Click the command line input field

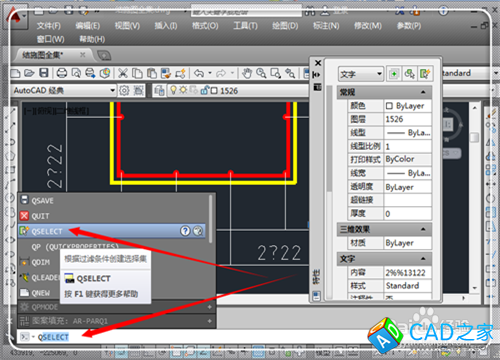click(200, 337)
